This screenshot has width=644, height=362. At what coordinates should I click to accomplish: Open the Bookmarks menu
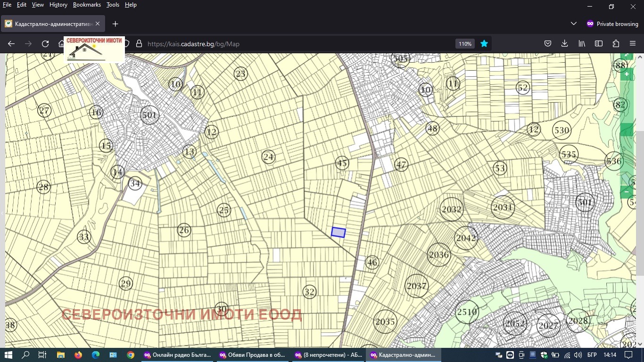coord(87,5)
